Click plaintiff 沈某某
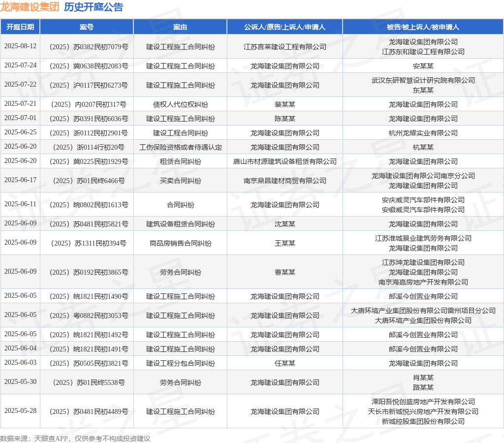The width and height of the screenshot is (504, 443). (285, 224)
